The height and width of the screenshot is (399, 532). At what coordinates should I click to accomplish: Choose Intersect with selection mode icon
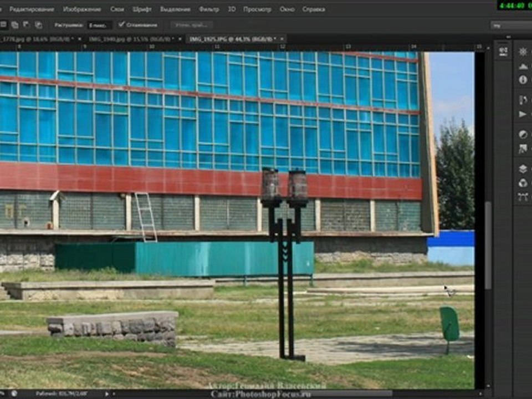point(38,25)
